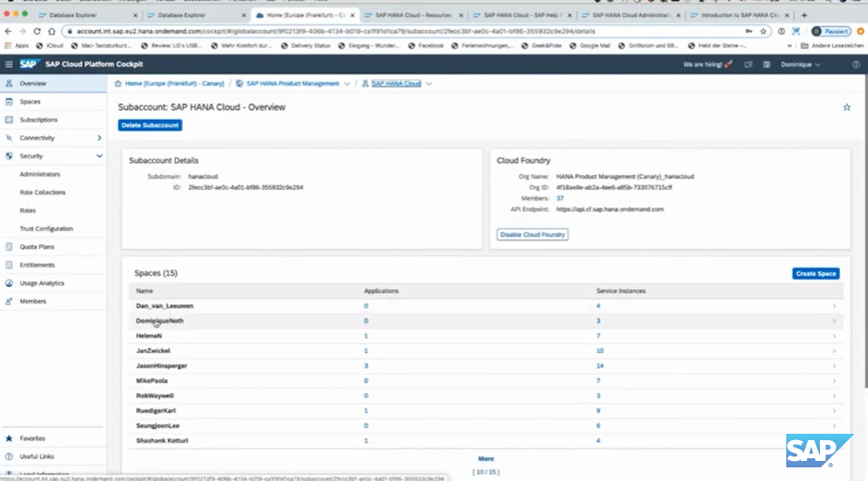Screen dimensions: 868x481
Task: Open RobWaywell row arrow
Action: click(x=834, y=396)
